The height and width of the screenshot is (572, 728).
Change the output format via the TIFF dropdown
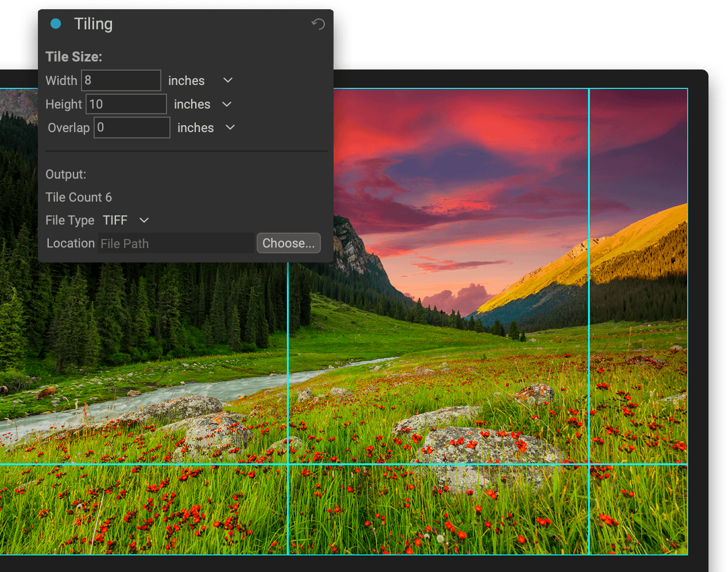125,220
